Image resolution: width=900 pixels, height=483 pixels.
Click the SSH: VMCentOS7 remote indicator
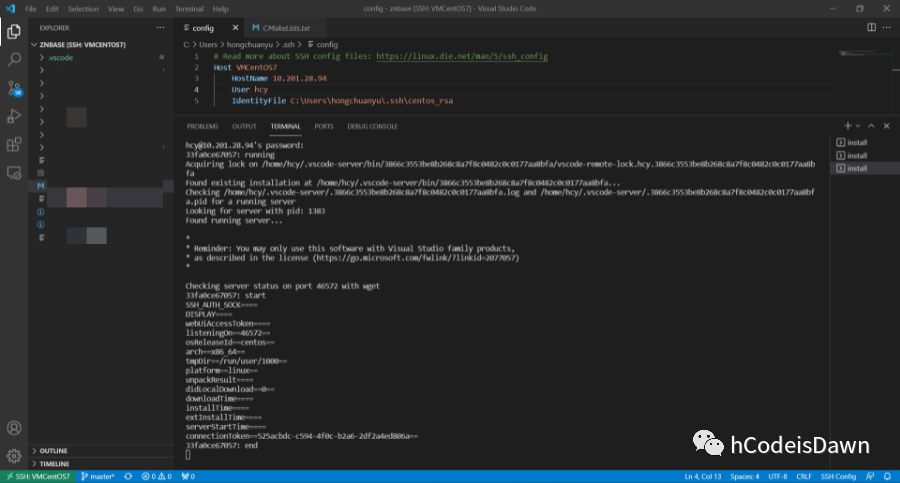click(x=38, y=477)
